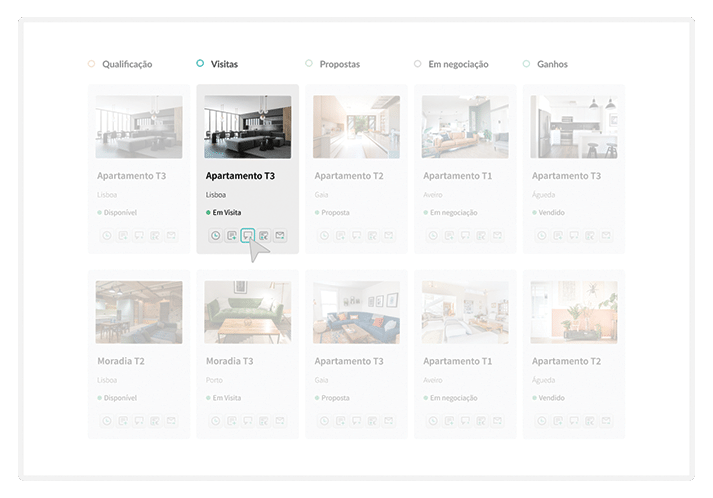Open the comment bubble icon under the cursor
713x498 pixels.
(x=247, y=236)
